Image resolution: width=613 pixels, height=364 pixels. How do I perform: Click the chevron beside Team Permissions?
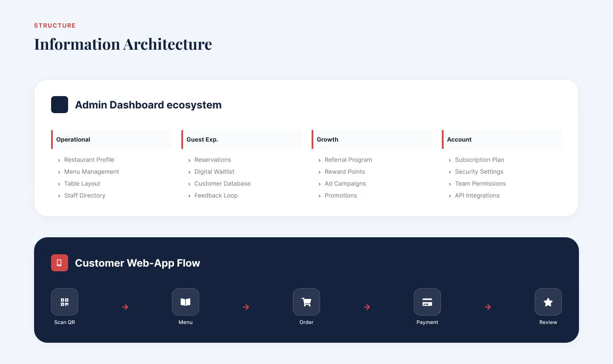(450, 184)
